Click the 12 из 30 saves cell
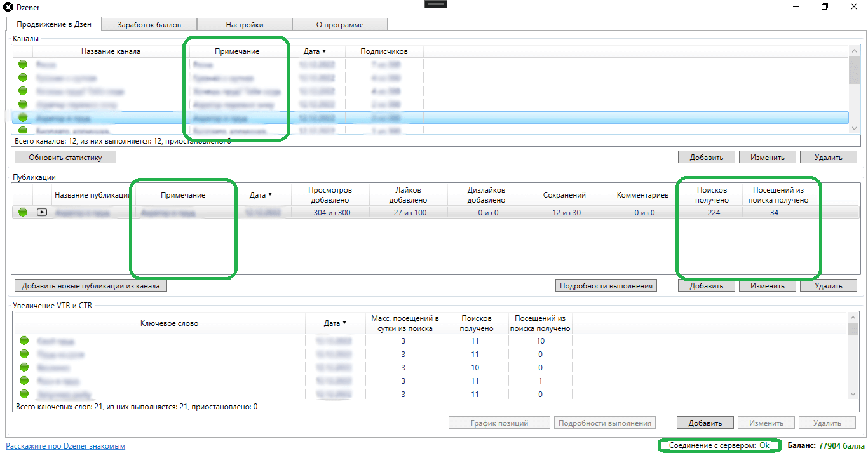Image resolution: width=868 pixels, height=453 pixels. (x=567, y=213)
